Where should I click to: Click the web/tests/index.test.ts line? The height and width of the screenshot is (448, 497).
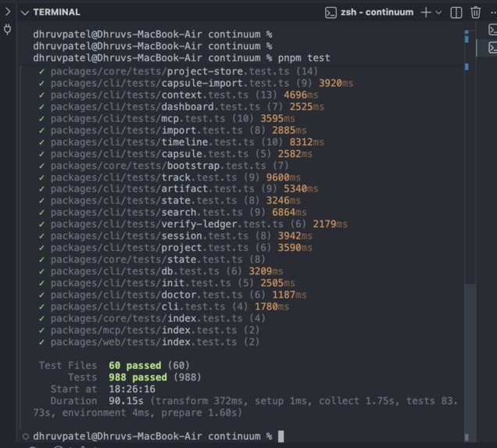149,342
